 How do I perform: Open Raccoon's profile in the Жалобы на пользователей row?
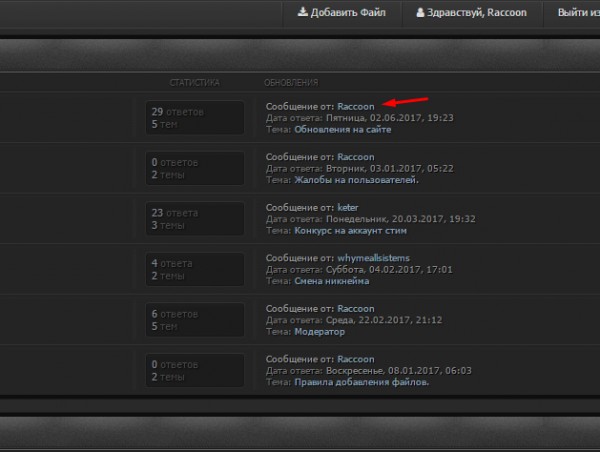coord(355,157)
